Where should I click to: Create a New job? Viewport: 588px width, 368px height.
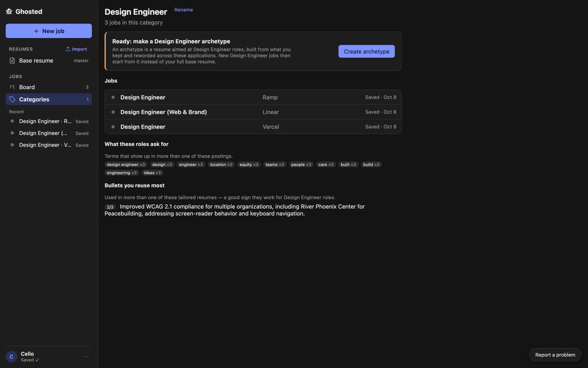(x=49, y=31)
